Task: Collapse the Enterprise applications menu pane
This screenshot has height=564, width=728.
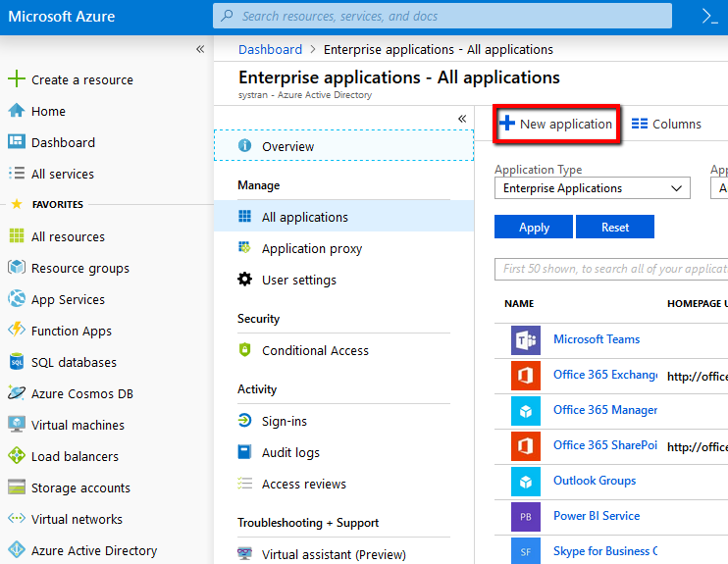Action: [462, 119]
